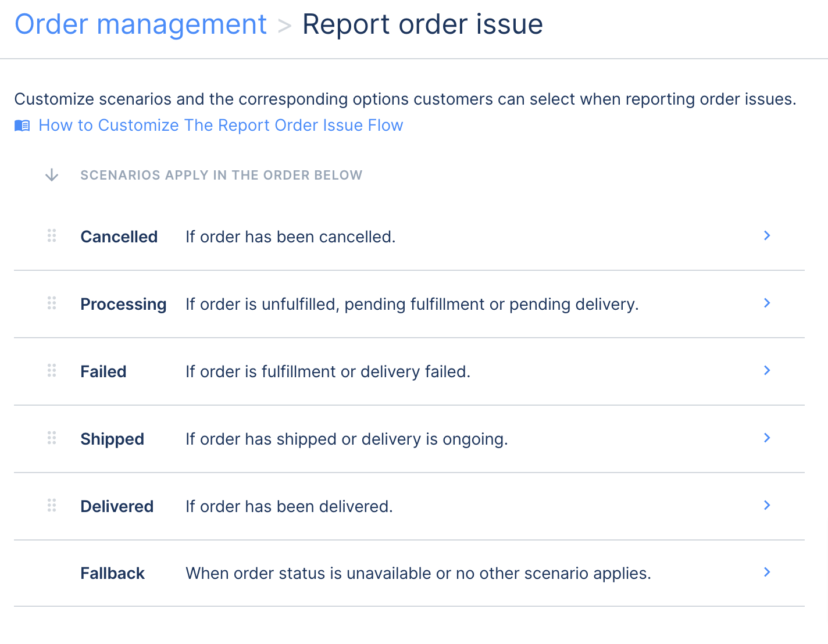Open the Fallback scenario chevron
Viewport: 828px width, 644px height.
coord(767,572)
